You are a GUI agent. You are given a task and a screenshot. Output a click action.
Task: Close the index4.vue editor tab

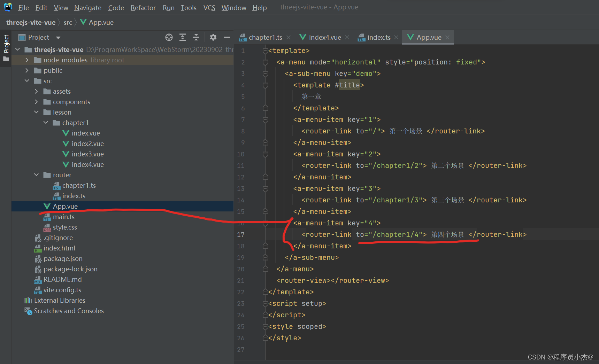pos(347,37)
